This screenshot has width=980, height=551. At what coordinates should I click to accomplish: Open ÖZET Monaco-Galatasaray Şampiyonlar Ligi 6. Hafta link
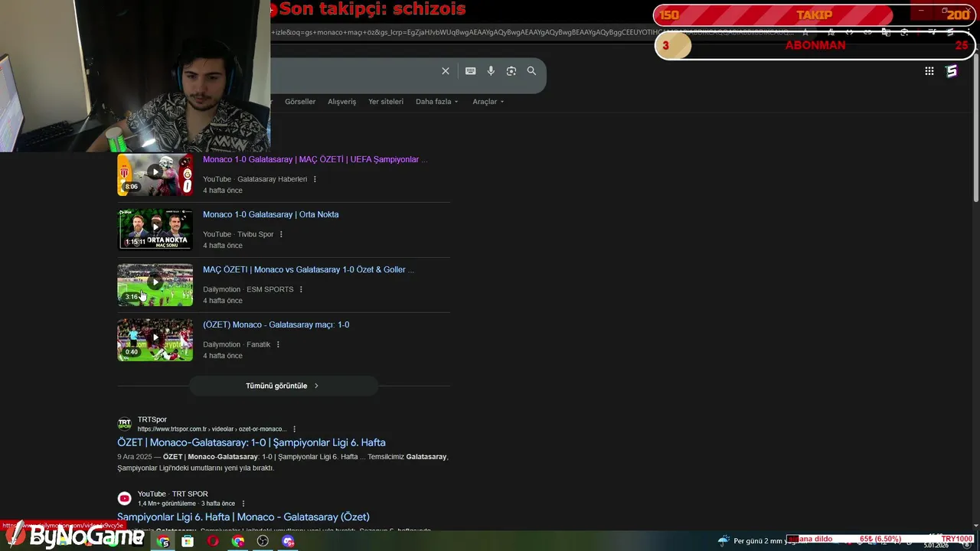tap(251, 442)
